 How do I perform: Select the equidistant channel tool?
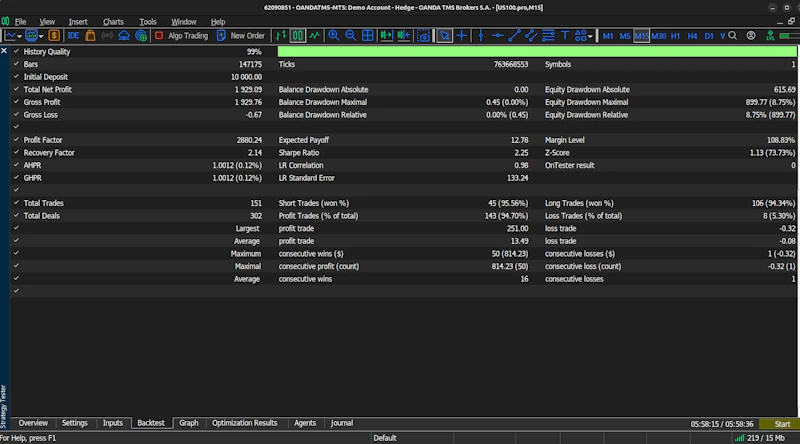(x=531, y=36)
